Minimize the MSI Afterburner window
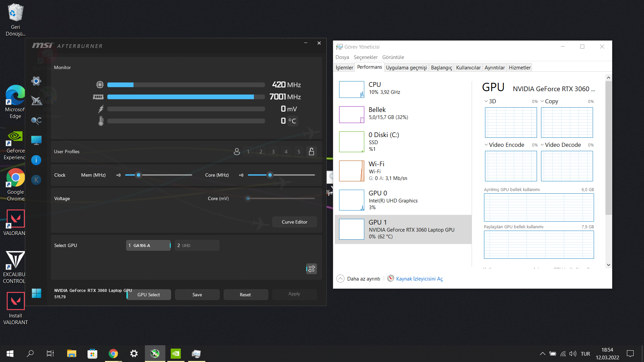The image size is (644, 362). click(x=306, y=43)
